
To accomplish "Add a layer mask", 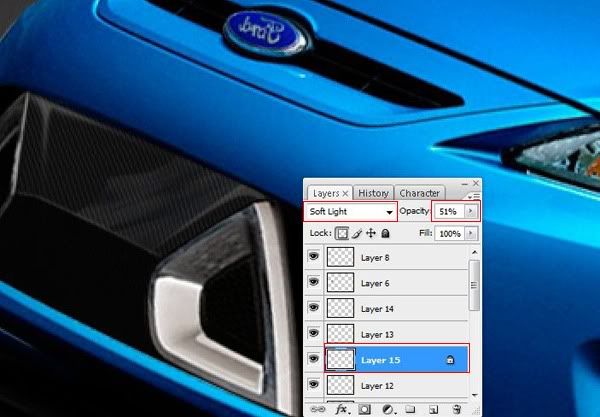I will [x=364, y=409].
